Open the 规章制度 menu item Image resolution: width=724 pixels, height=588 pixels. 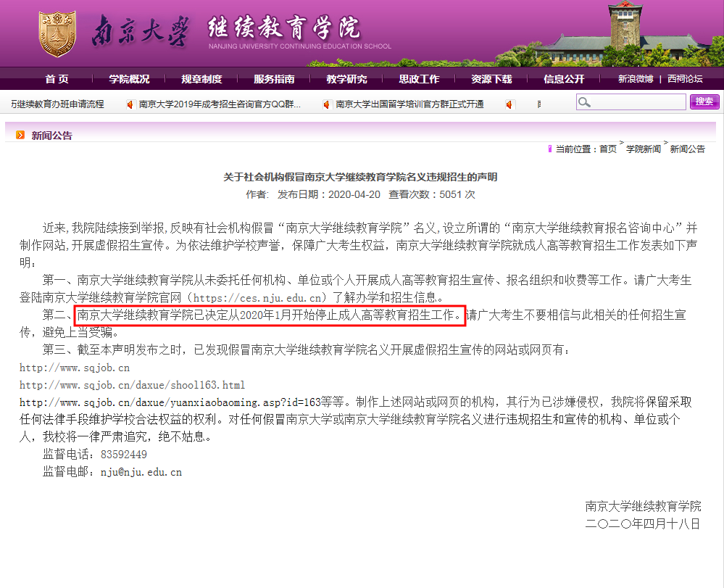pos(201,79)
